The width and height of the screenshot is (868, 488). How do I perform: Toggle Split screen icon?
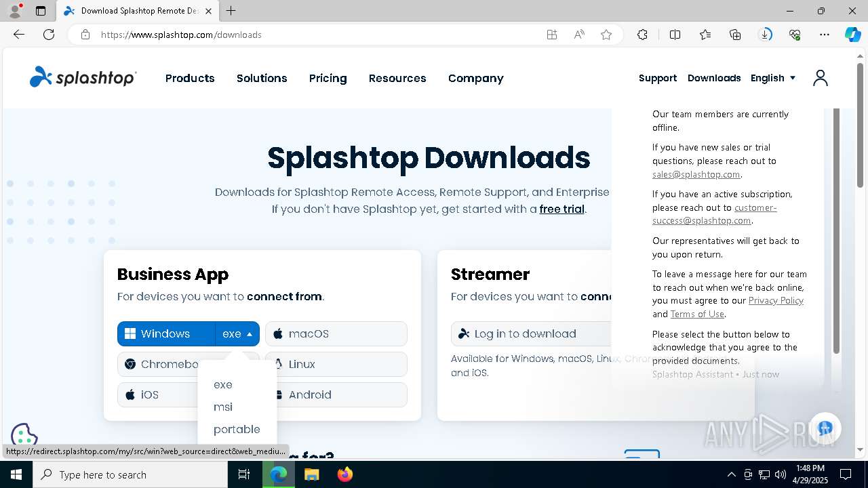[x=675, y=35]
